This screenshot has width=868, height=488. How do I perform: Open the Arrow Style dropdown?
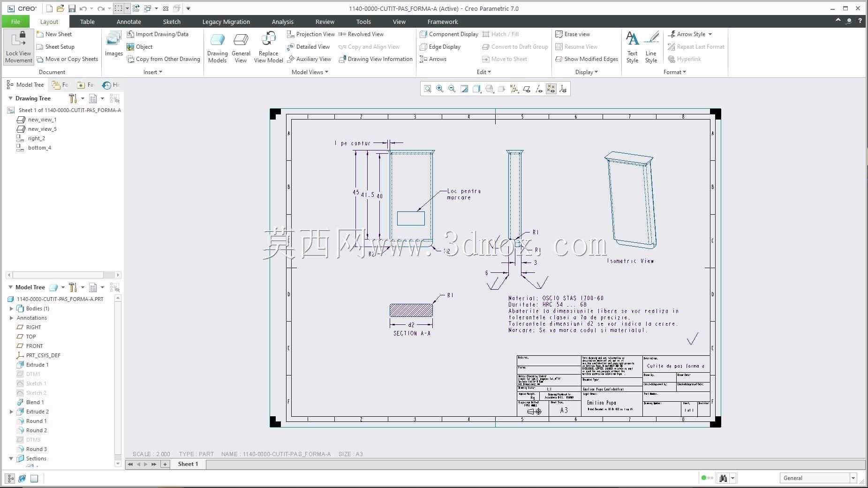click(x=710, y=34)
